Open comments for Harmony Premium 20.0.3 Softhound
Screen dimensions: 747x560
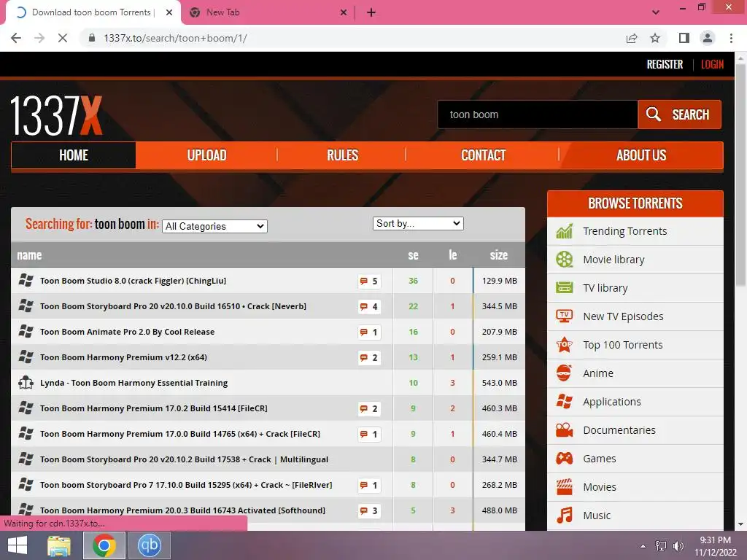[369, 510]
